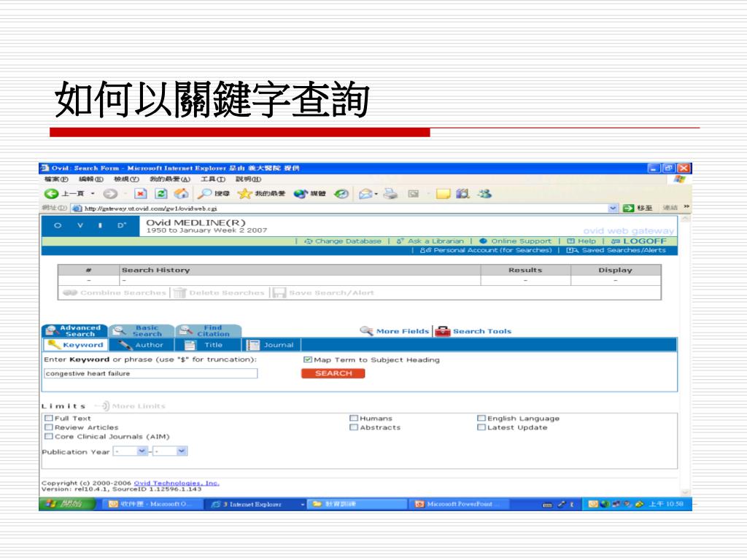Open Back button history dropdown arrow
This screenshot has height=560, width=747.
93,194
